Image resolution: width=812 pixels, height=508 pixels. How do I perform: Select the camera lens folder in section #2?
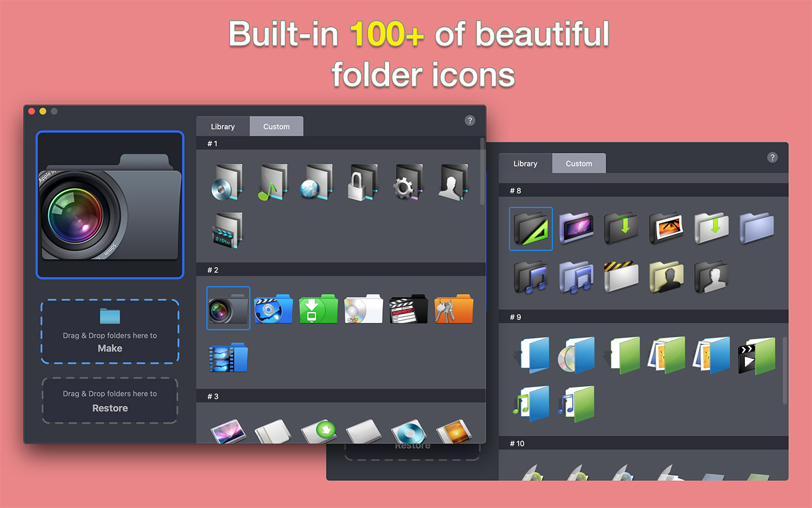tap(228, 308)
